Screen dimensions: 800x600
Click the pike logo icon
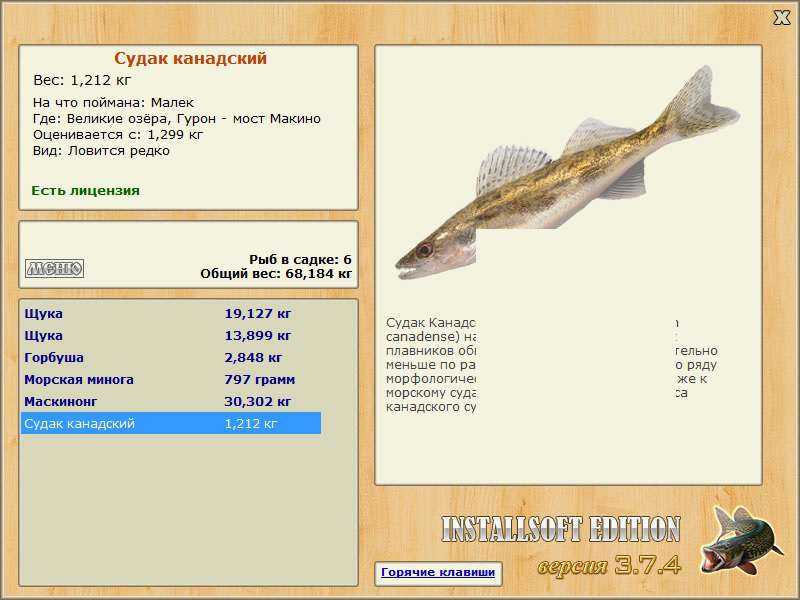point(741,540)
